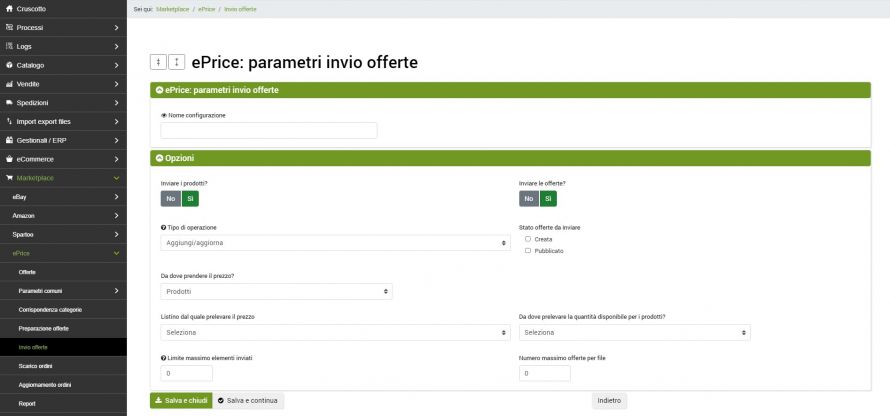Screen dimensions: 890x416
Task: Click the Cruscotto home icon
Action: tap(9, 9)
